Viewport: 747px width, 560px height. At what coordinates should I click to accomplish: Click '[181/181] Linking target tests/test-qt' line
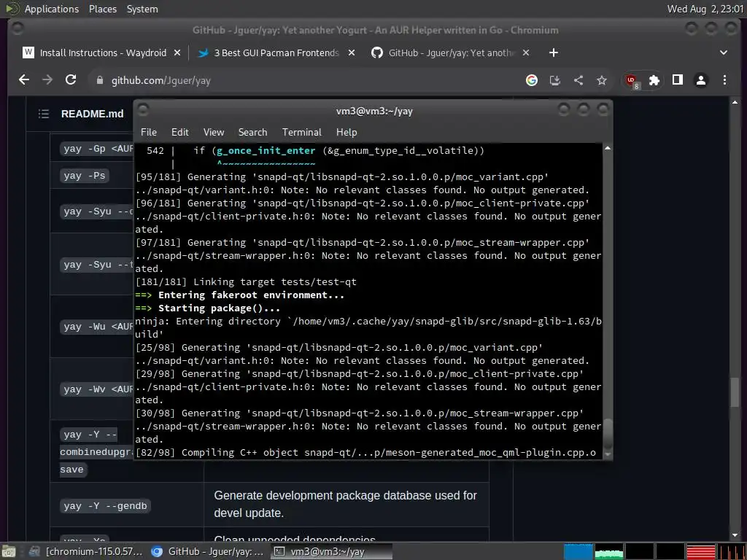pos(246,282)
